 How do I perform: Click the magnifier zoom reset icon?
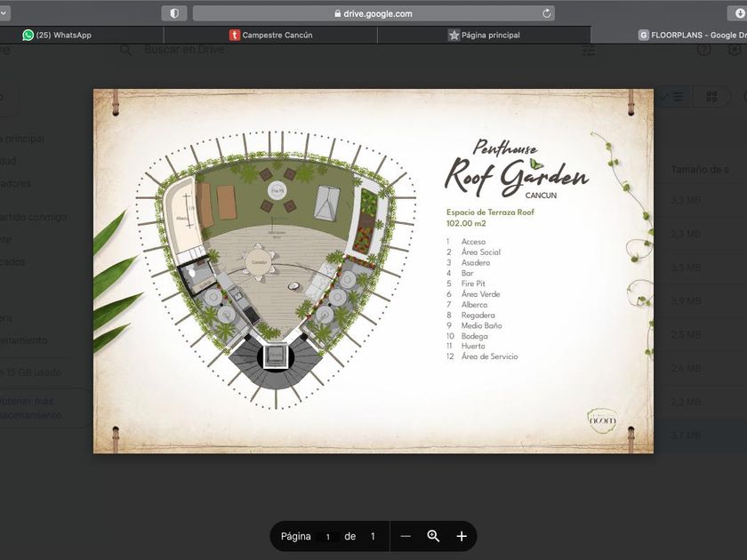point(433,536)
